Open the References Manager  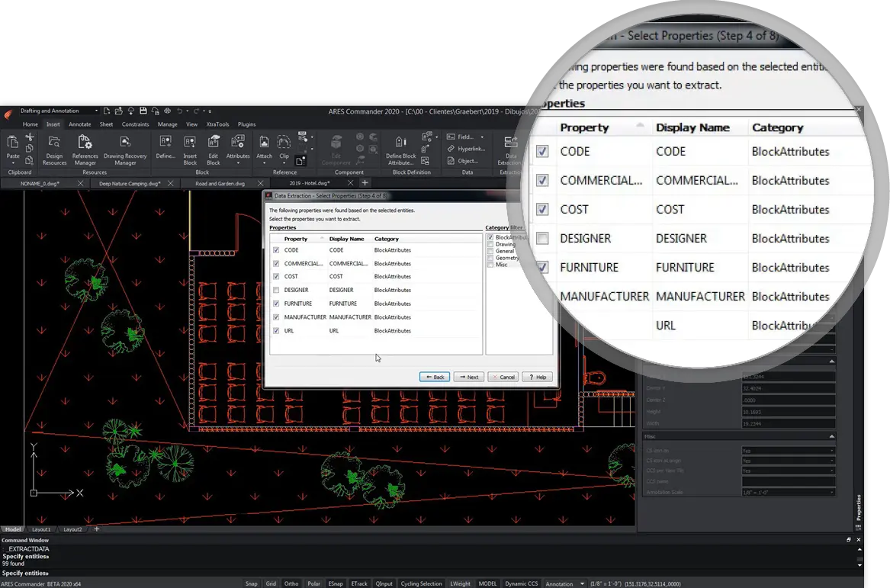click(x=85, y=149)
